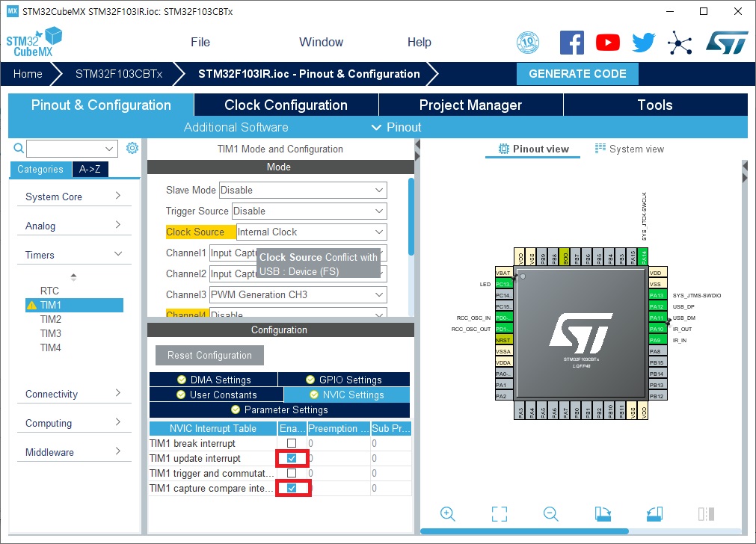Click the greyed split view icon
Viewport: 756px width, 544px height.
tap(706, 513)
